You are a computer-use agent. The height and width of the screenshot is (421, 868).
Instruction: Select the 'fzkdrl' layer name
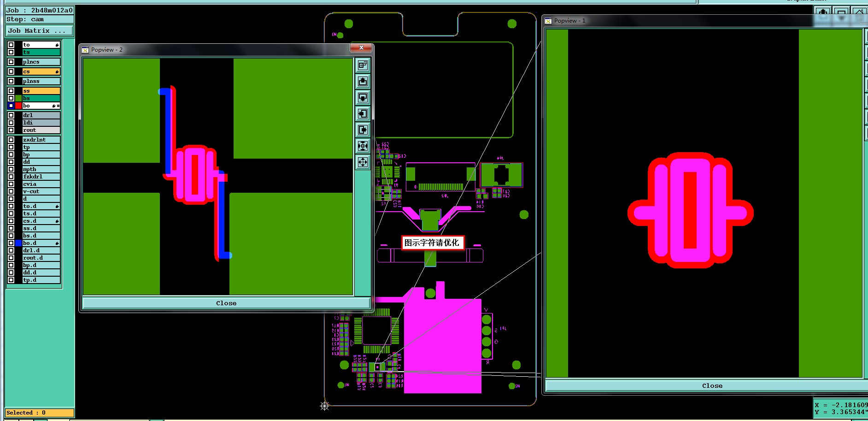pyautogui.click(x=41, y=177)
